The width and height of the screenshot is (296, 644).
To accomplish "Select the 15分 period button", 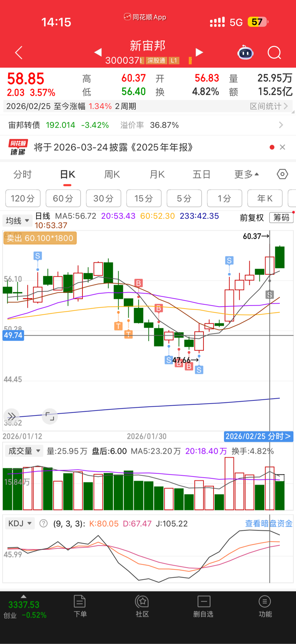I will click(144, 198).
